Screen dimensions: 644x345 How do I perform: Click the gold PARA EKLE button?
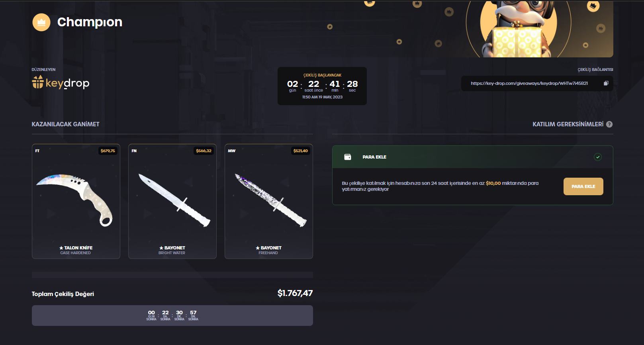click(x=583, y=186)
